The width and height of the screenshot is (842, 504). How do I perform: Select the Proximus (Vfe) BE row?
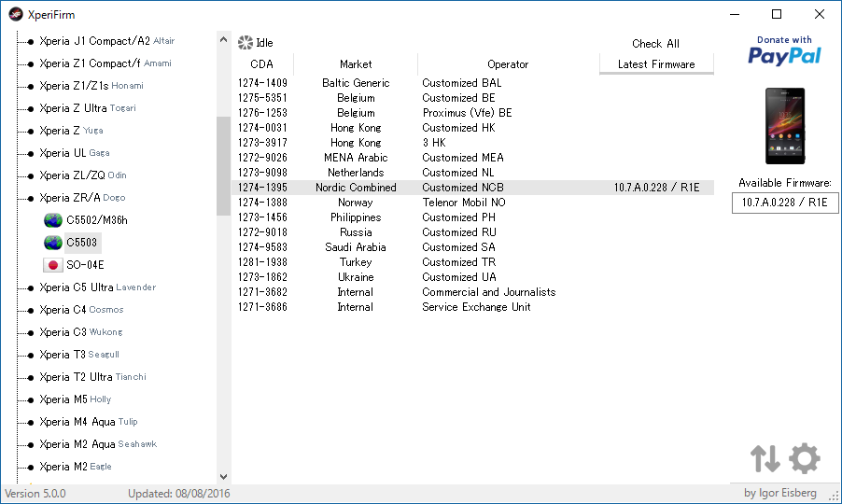point(472,113)
